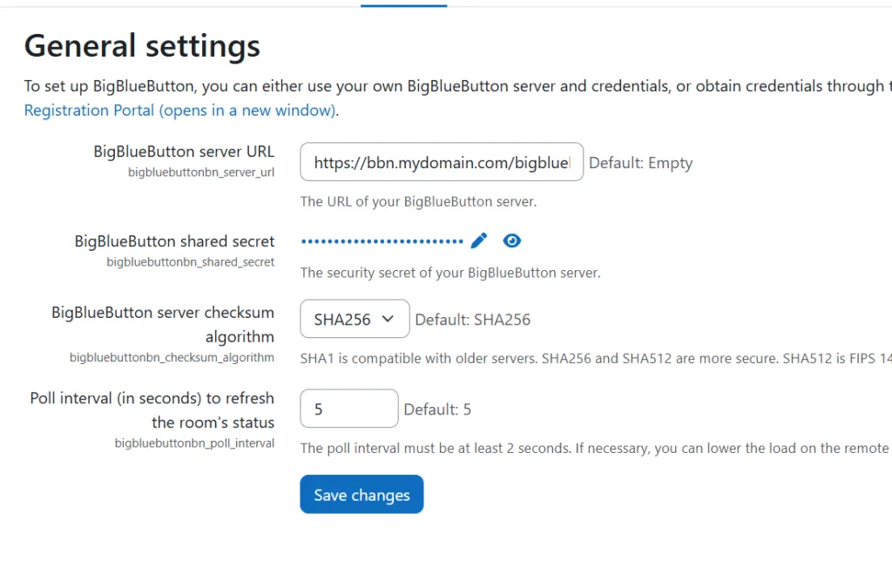Click the General settings page heading
The width and height of the screenshot is (892, 588).
tap(142, 45)
